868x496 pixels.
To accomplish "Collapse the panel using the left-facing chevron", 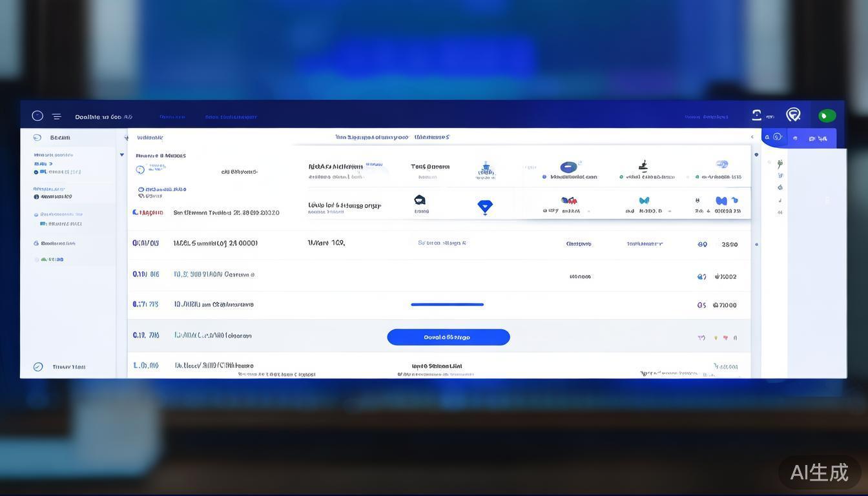I will pyautogui.click(x=752, y=136).
